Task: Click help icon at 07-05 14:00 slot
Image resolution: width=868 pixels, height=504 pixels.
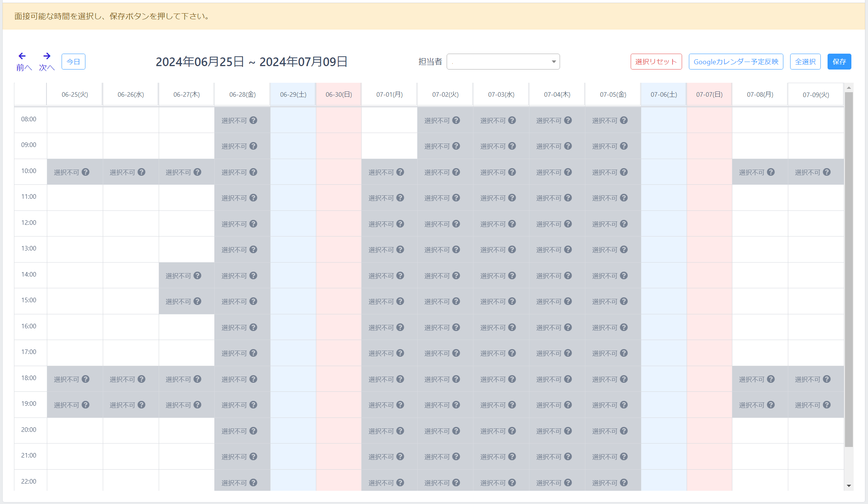Action: coord(624,275)
